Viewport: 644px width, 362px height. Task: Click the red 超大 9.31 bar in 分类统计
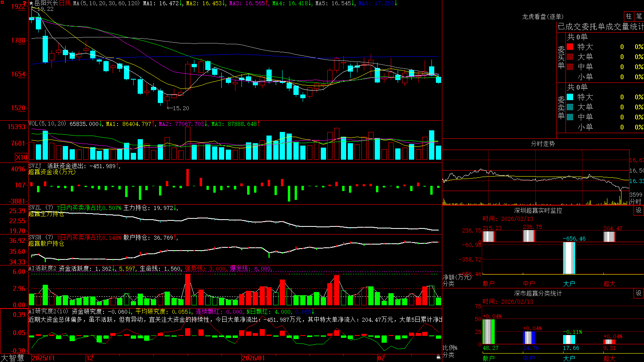tap(609, 342)
